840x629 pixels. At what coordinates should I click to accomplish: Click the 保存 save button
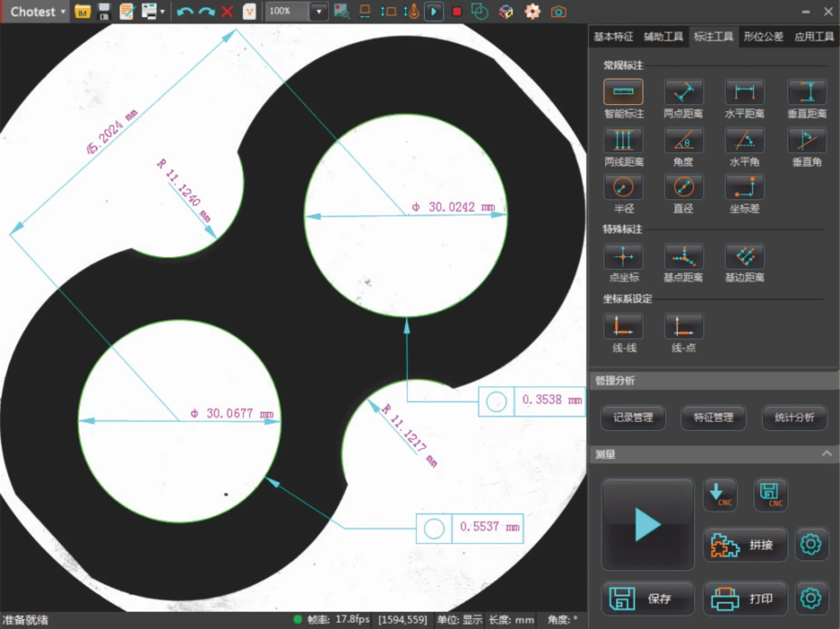[x=648, y=598]
